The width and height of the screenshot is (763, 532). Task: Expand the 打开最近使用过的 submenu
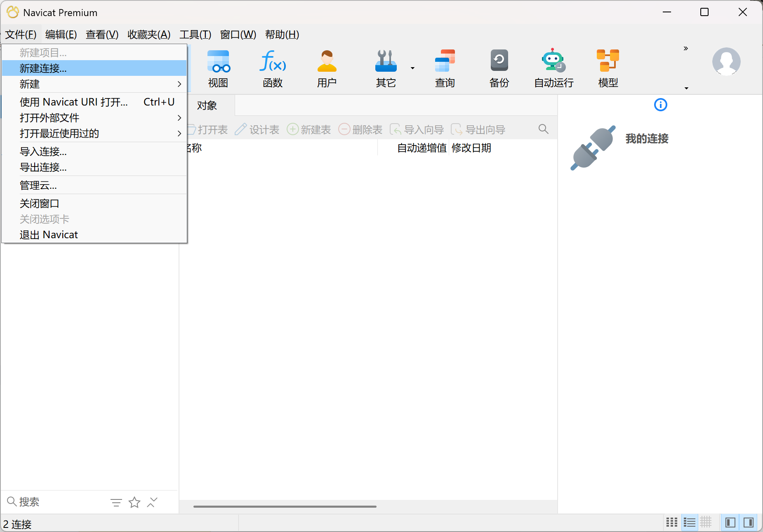pos(94,134)
